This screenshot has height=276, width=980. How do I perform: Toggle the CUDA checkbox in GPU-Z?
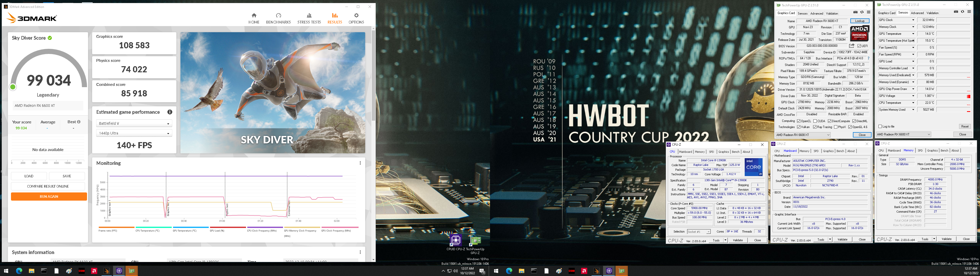tap(815, 121)
